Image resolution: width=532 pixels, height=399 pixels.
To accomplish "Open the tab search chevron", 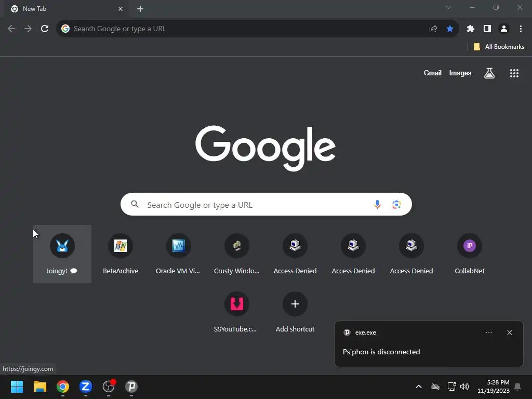I will coord(448,7).
